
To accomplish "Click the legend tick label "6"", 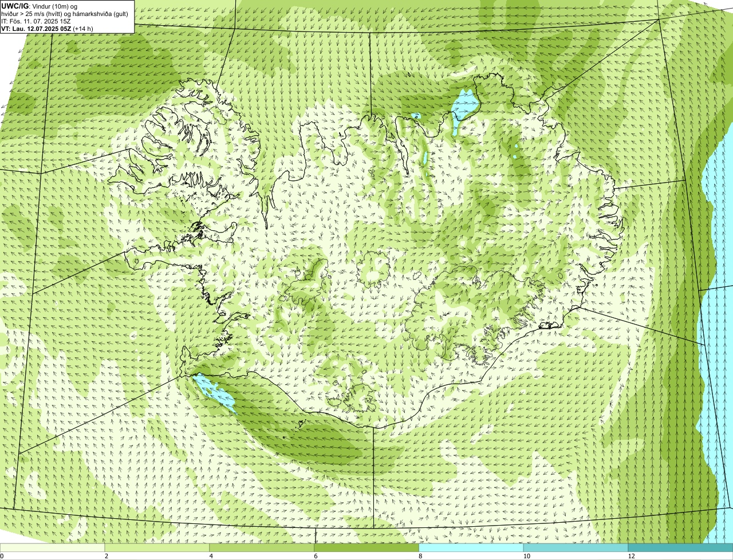I will pos(316,556).
